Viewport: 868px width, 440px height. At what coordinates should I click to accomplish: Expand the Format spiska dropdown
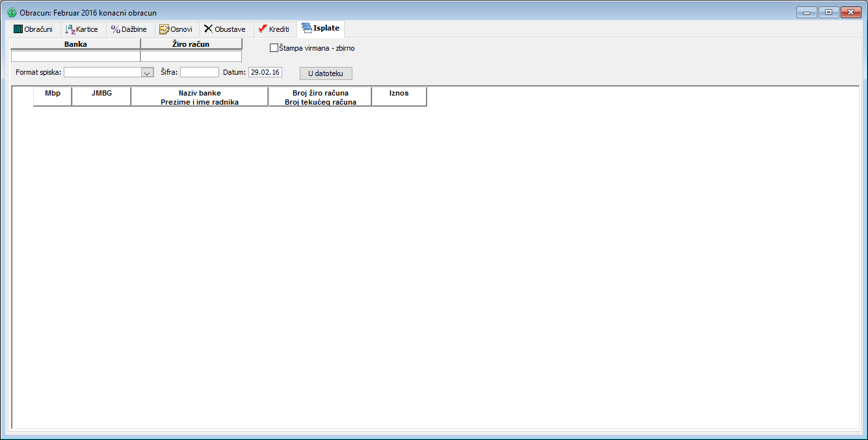click(147, 73)
